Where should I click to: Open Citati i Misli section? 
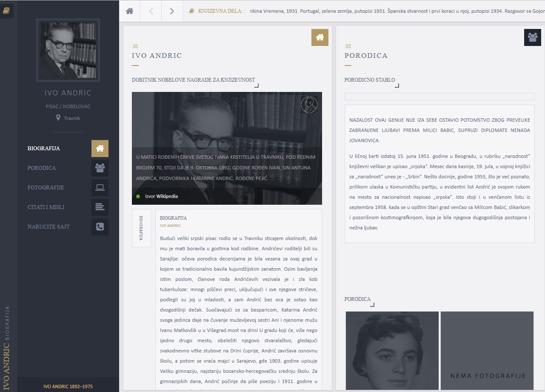click(x=46, y=207)
